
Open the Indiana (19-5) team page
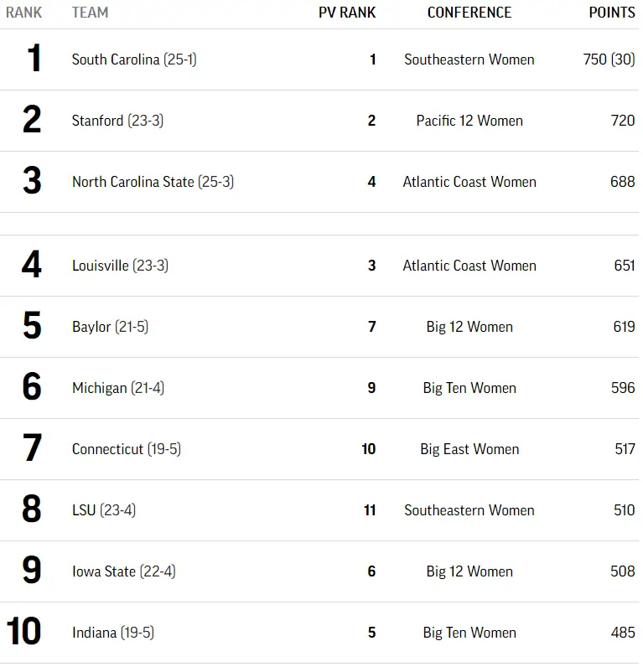click(112, 633)
